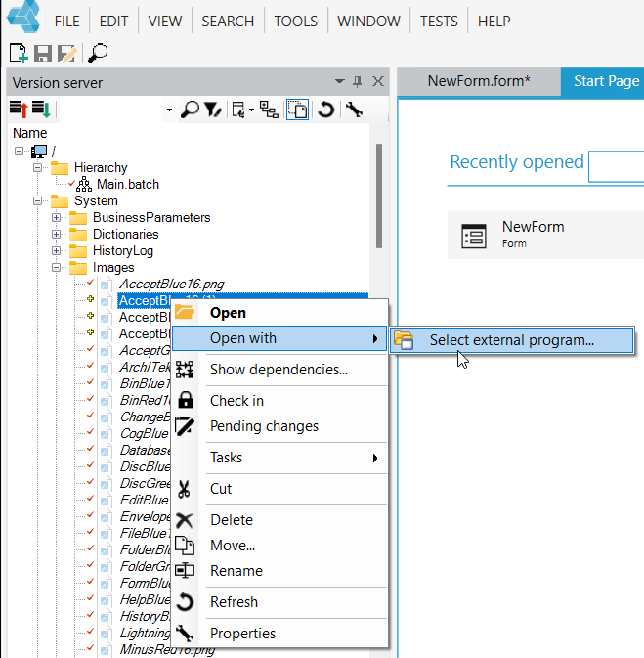
Task: Click the Save disk icon in the main toolbar
Action: point(43,54)
